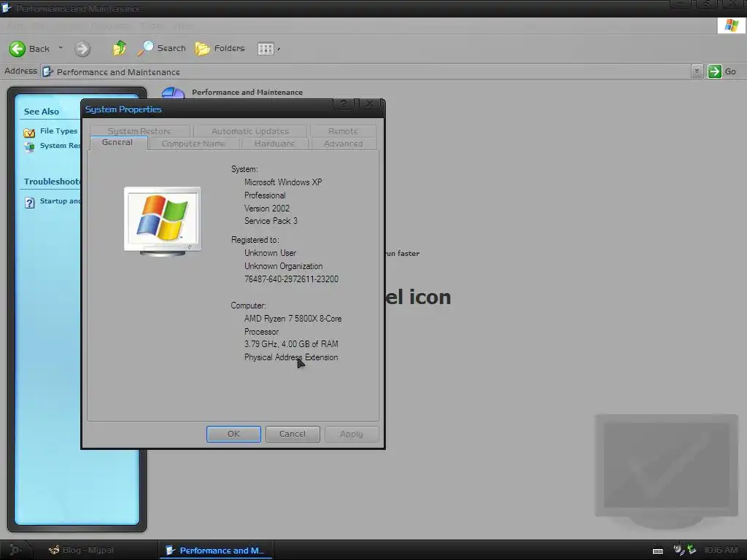Click the grey Forward arrow button
Viewport: 747px width, 560px height.
point(82,49)
